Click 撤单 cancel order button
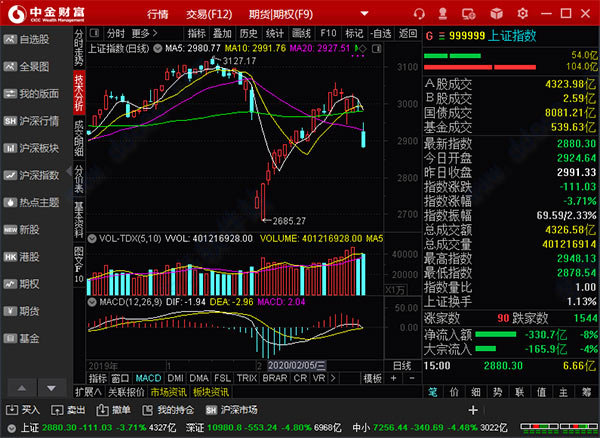The width and height of the screenshot is (600, 438). pos(113,410)
